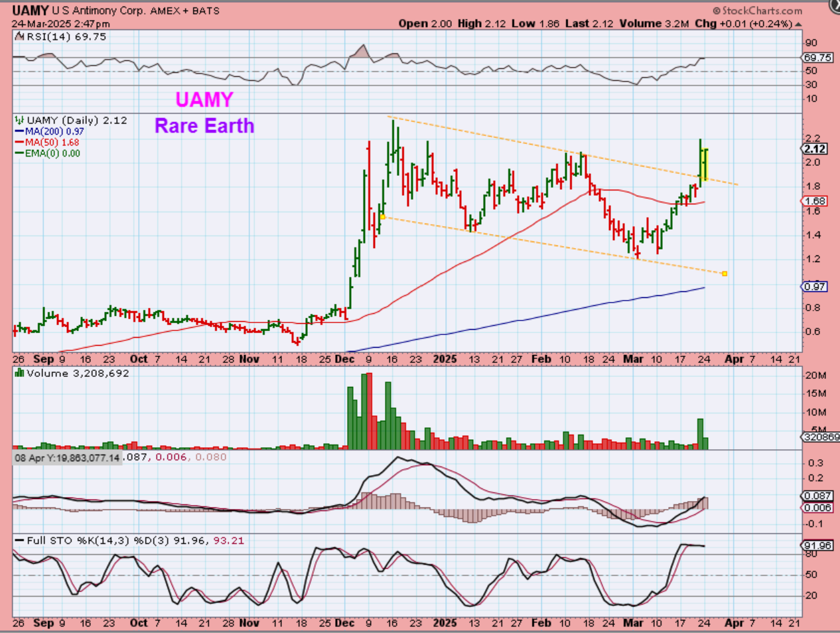Viewport: 840px width, 633px height.
Task: Click the small triangle after the Chg value
Action: pos(798,24)
